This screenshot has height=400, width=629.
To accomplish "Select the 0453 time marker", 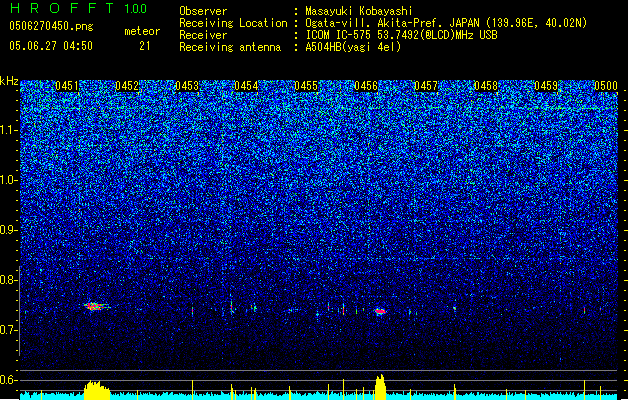I will tap(187, 86).
